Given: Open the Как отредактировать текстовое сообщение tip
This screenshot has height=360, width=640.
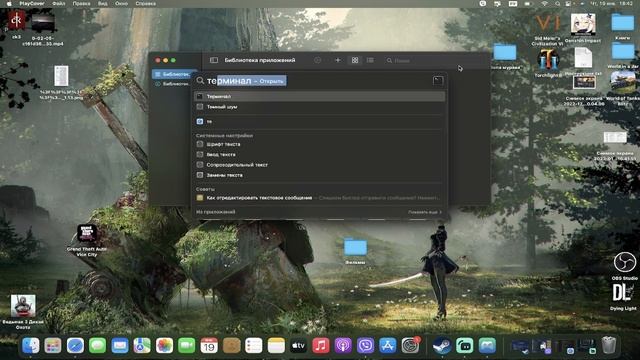Looking at the screenshot, I should click(x=320, y=198).
